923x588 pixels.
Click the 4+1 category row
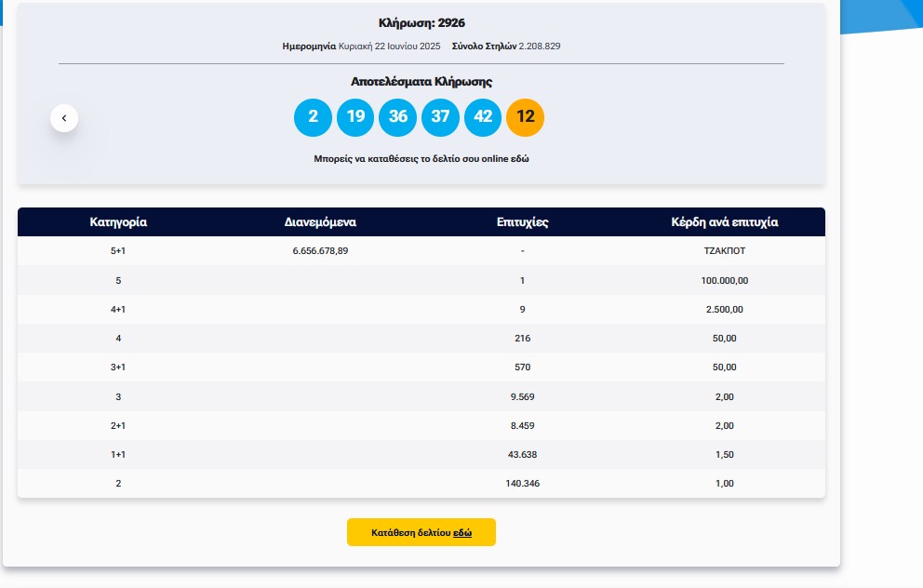click(421, 309)
